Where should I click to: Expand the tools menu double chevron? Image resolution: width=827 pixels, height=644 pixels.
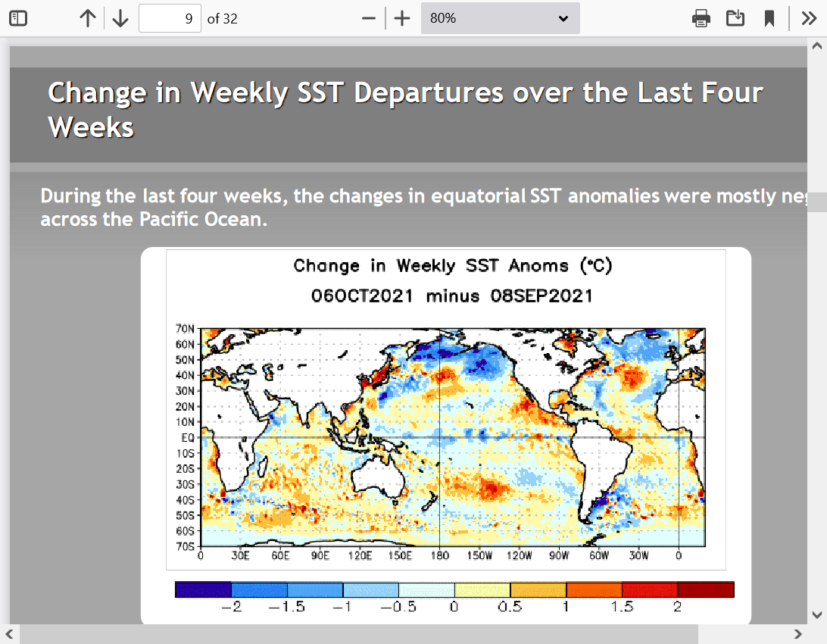coord(809,18)
